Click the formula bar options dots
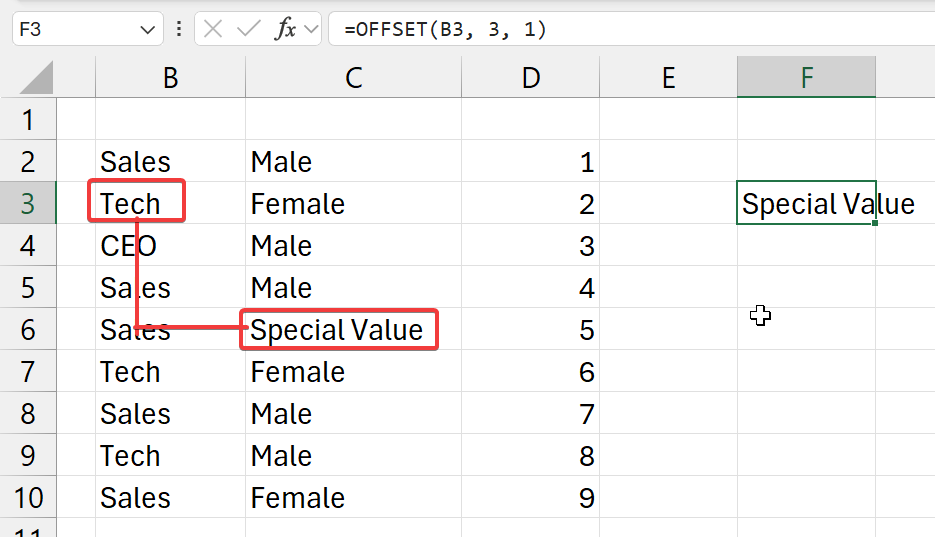Image resolution: width=935 pixels, height=537 pixels. click(x=179, y=29)
